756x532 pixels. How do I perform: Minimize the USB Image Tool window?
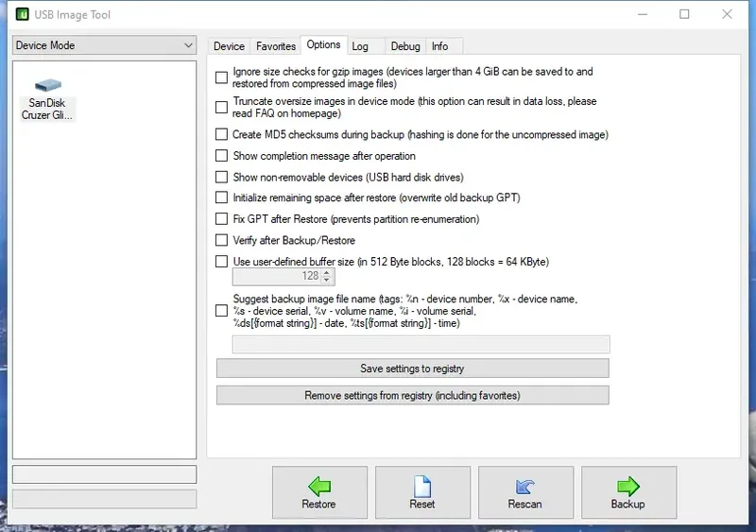[x=643, y=14]
